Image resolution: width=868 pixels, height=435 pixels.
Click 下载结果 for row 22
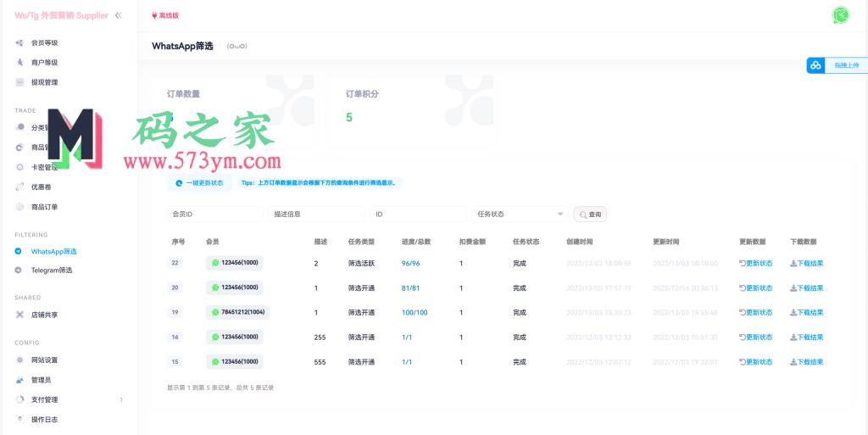tap(807, 264)
